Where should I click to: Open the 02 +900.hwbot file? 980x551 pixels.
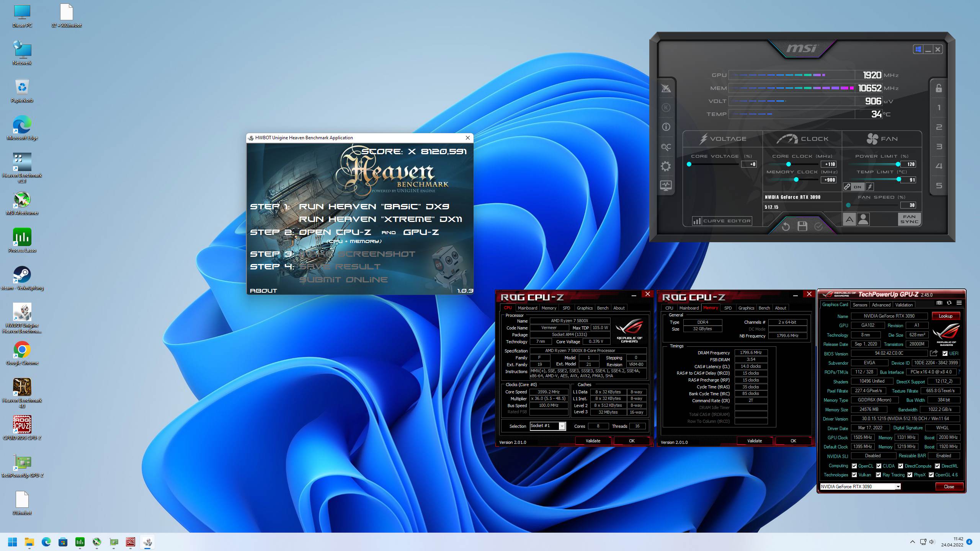(67, 16)
